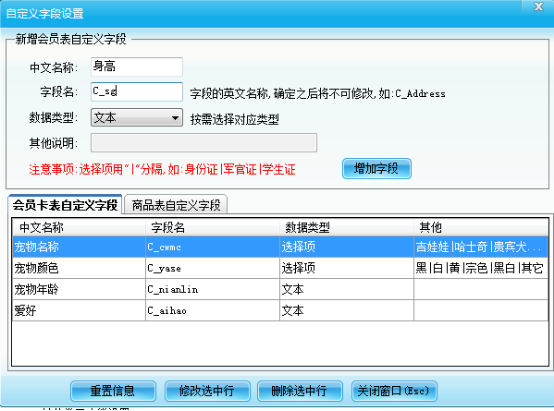Click the 中文名称 input field containing 身高
The image size is (554, 411).
coord(137,66)
